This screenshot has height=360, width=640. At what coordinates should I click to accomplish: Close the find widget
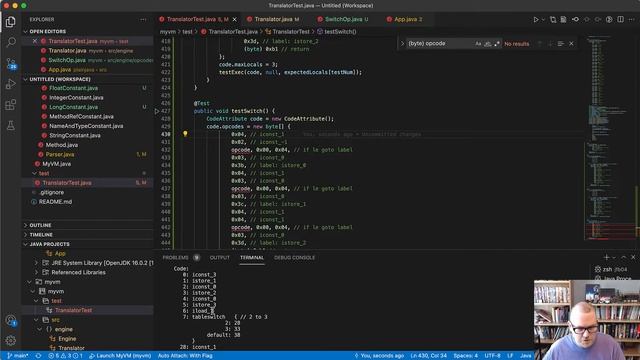coord(571,43)
